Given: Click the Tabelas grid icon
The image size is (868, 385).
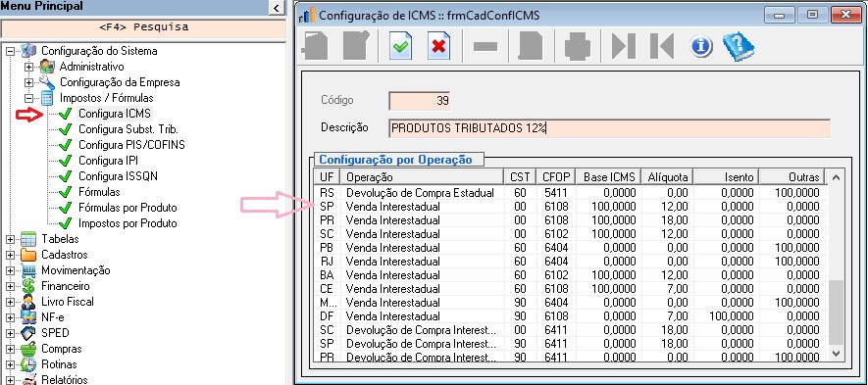Looking at the screenshot, I should coord(28,239).
